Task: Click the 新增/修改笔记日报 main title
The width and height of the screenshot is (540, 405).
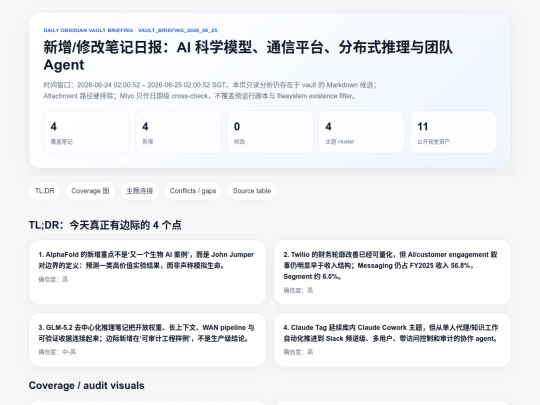Action: coord(248,56)
